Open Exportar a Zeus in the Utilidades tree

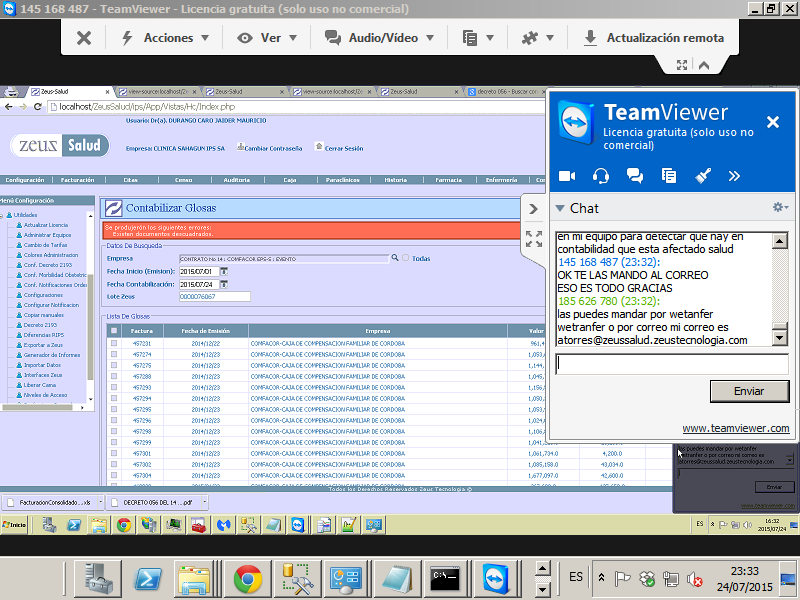click(43, 345)
